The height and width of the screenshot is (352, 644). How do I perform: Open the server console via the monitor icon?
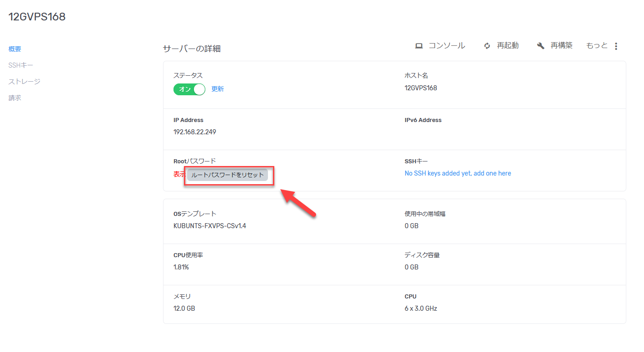click(419, 45)
